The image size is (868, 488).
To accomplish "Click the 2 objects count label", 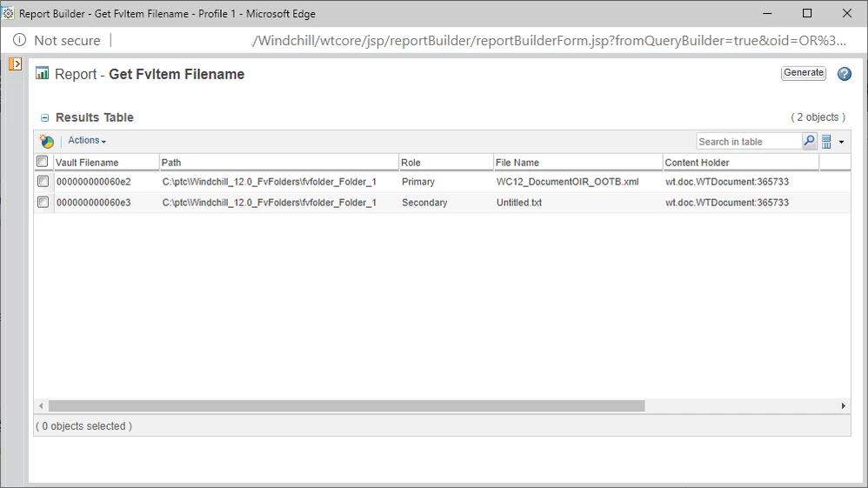I will 818,117.
